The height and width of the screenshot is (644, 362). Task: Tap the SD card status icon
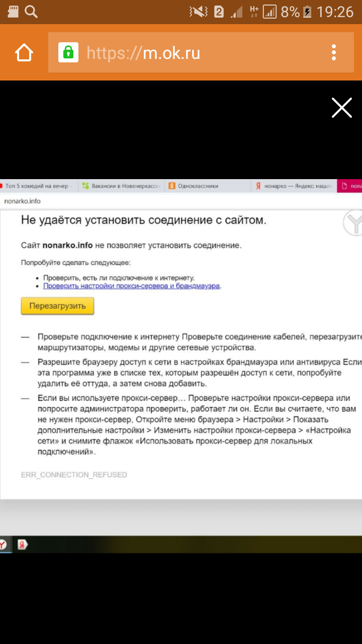tap(13, 12)
